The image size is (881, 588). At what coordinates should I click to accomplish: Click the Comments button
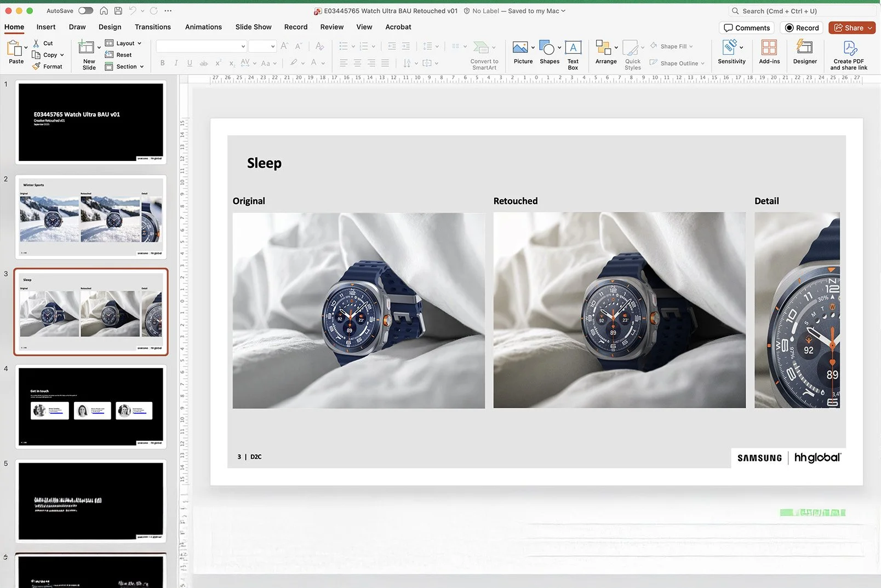[x=746, y=28]
